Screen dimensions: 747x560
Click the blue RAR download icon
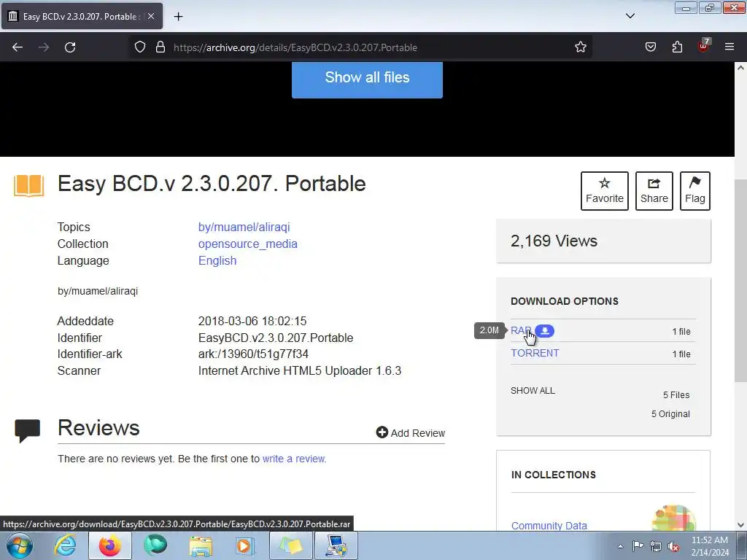(x=544, y=331)
